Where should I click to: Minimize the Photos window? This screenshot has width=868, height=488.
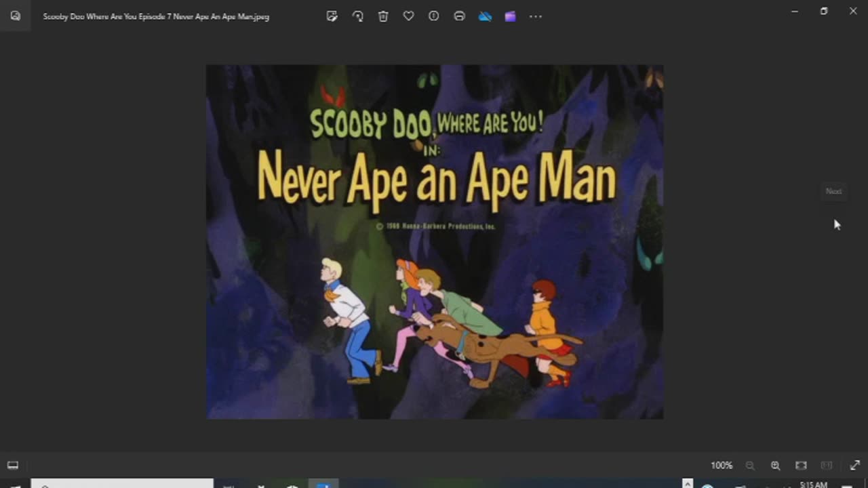click(x=794, y=11)
